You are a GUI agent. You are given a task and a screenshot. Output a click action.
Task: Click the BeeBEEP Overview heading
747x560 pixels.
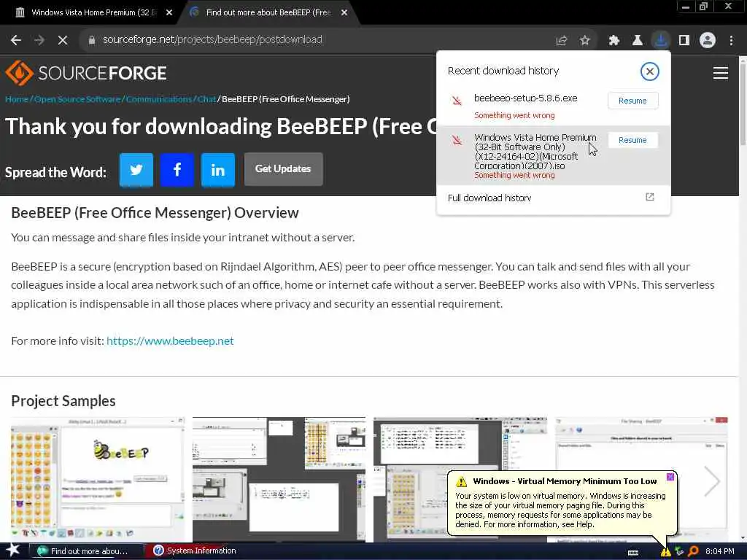tap(155, 213)
